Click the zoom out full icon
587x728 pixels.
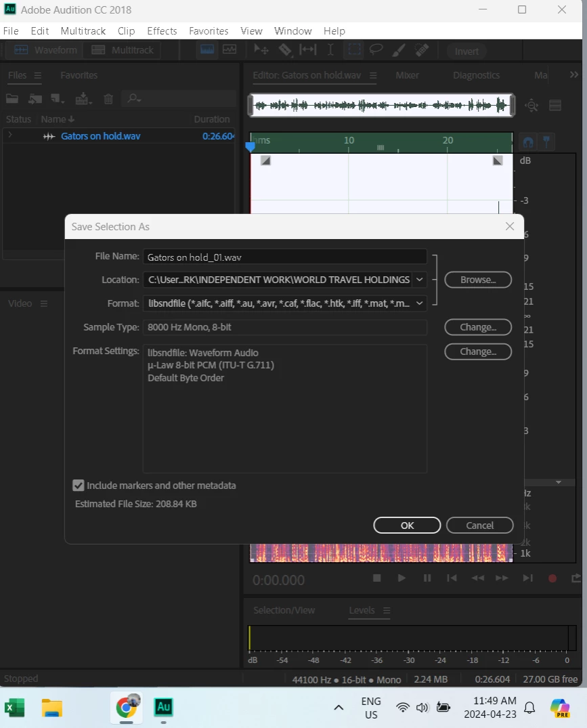click(531, 106)
